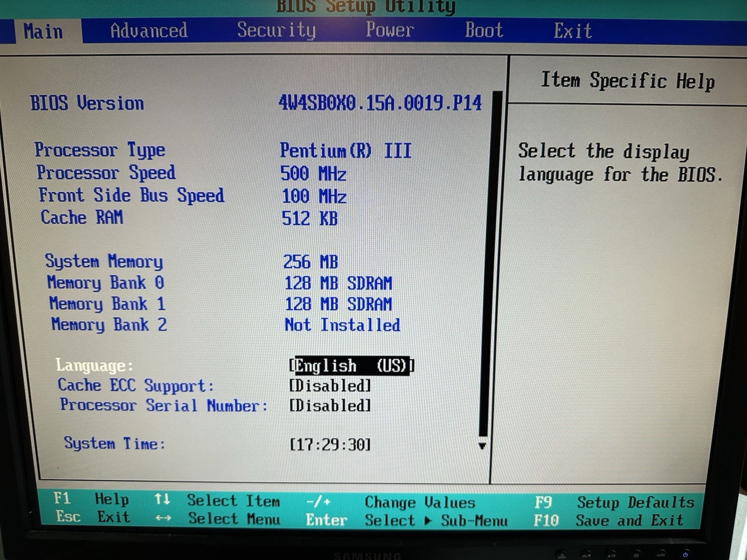Viewport: 747px width, 560px height.
Task: Click the Memory Bank 2 label
Action: (x=109, y=324)
